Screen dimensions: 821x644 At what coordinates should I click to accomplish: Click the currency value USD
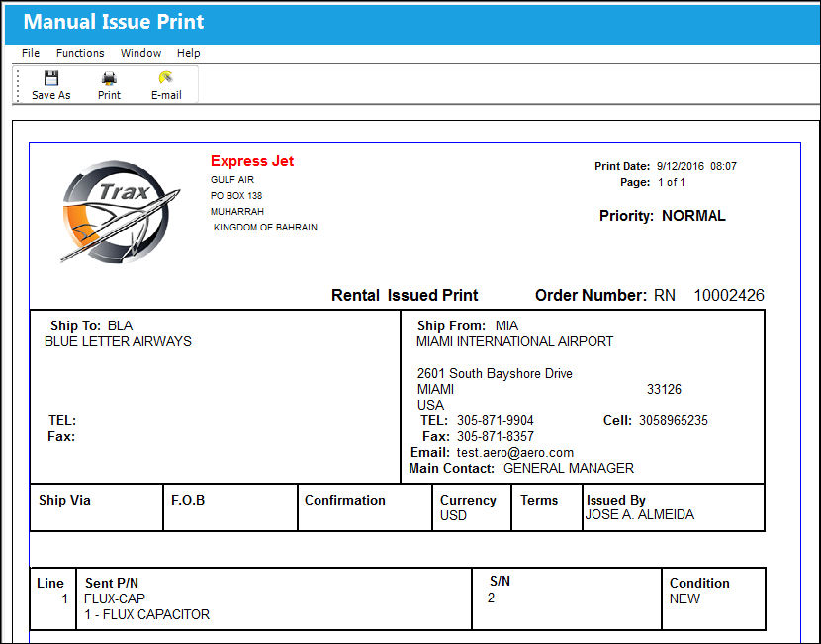click(453, 515)
